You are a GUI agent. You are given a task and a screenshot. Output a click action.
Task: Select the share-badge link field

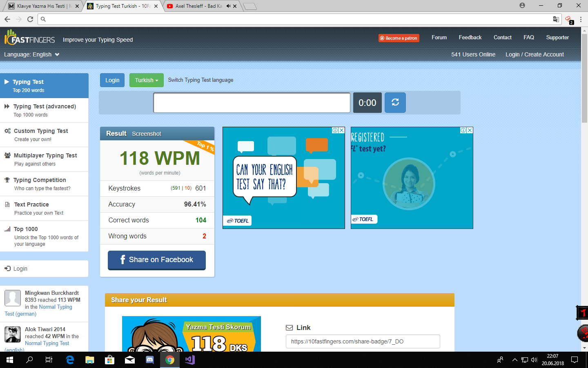(363, 341)
